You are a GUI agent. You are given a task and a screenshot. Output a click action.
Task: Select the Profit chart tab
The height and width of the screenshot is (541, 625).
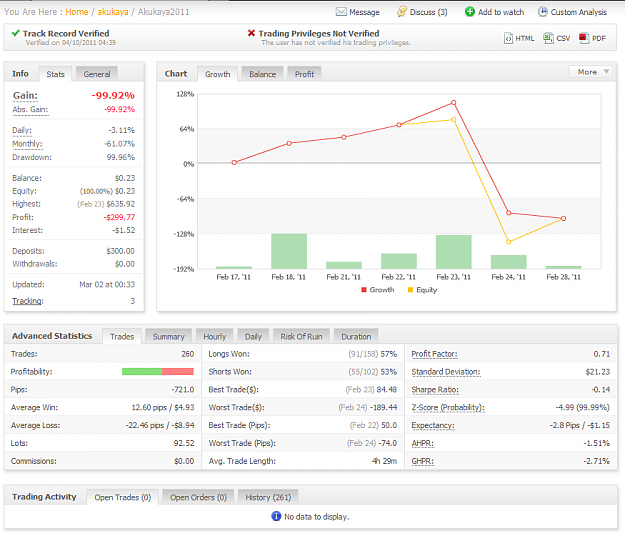click(x=304, y=74)
